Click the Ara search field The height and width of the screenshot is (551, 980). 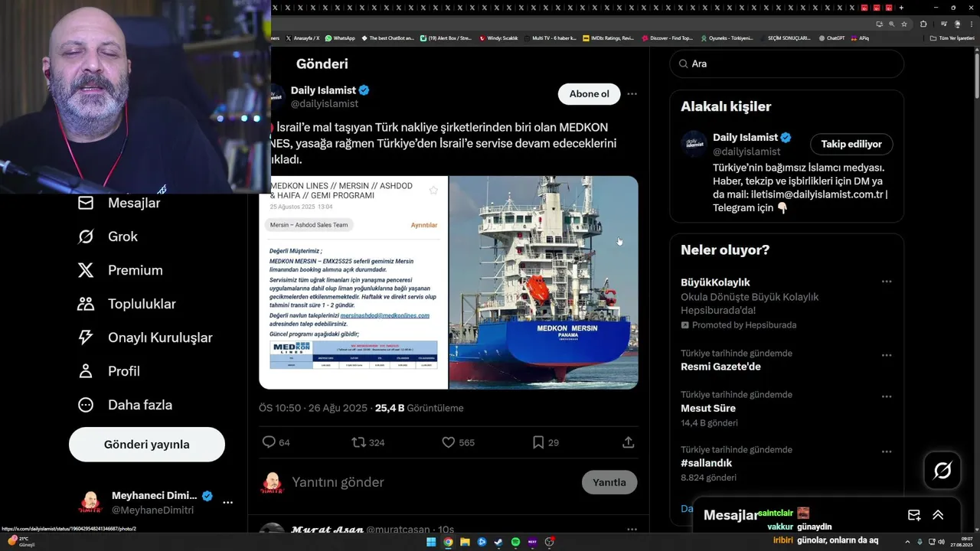click(787, 64)
